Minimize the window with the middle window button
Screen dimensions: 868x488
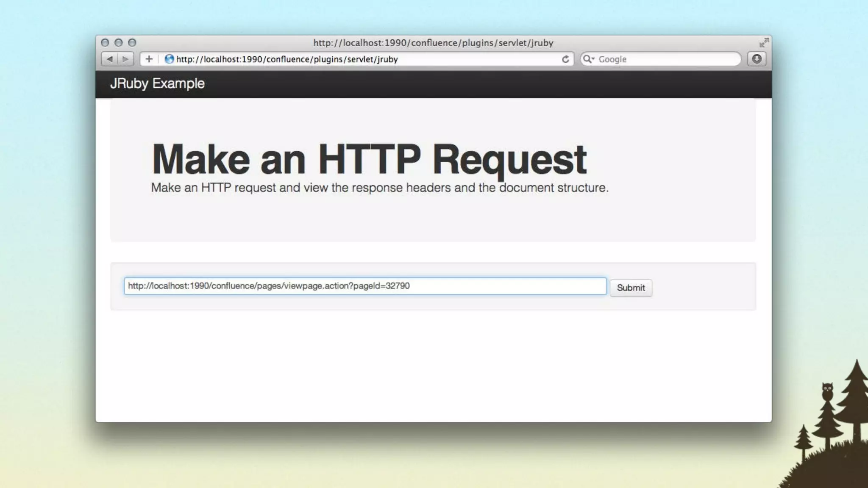coord(119,43)
